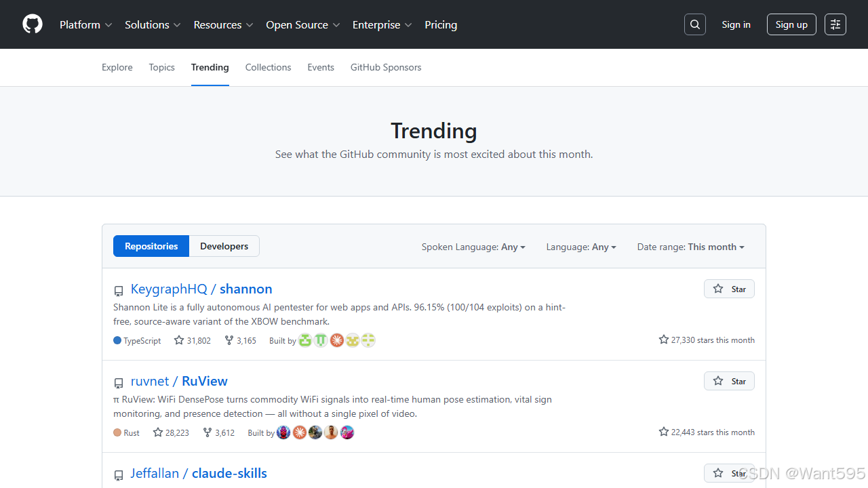Open the fourth contributor avatar on RuView

point(331,432)
